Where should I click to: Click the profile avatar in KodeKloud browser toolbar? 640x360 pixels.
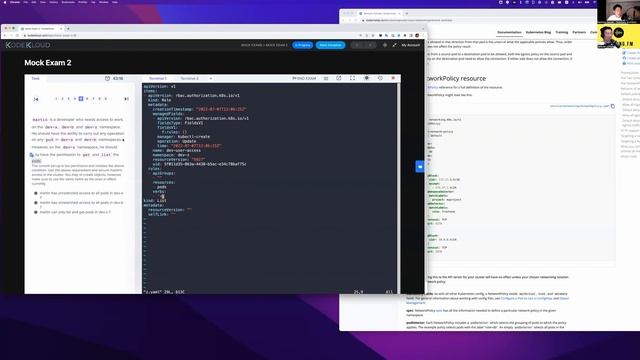(417, 36)
